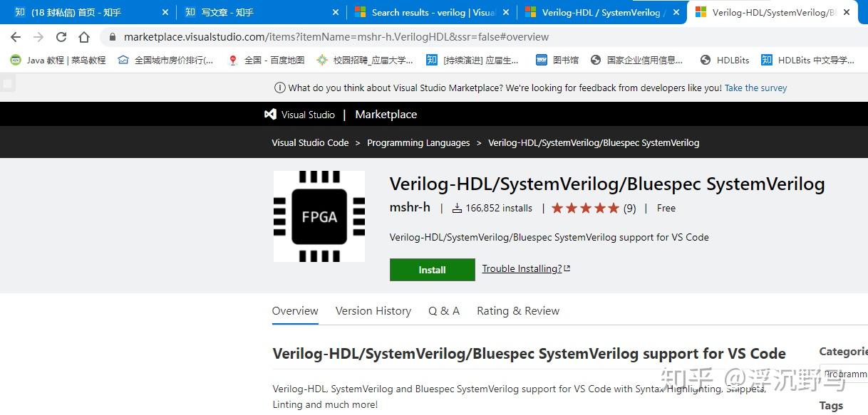Click the forward navigation arrow
Image resolution: width=868 pixels, height=415 pixels.
39,37
